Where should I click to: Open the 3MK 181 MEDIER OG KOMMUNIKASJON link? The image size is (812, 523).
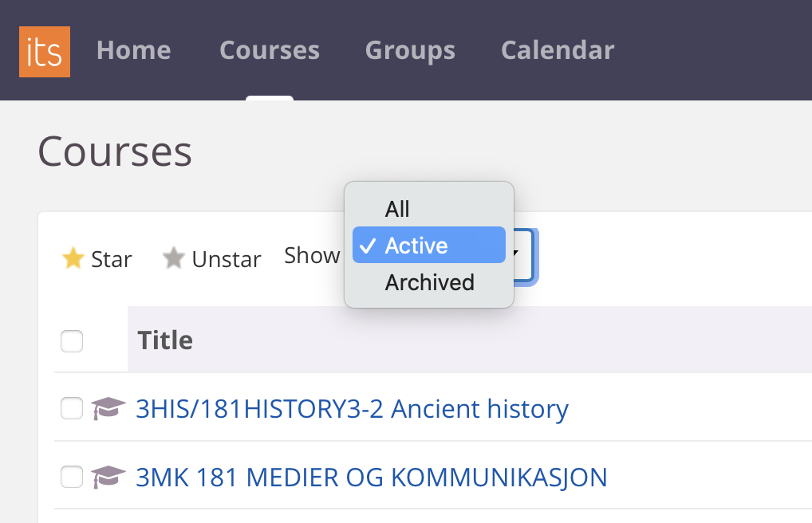click(371, 477)
